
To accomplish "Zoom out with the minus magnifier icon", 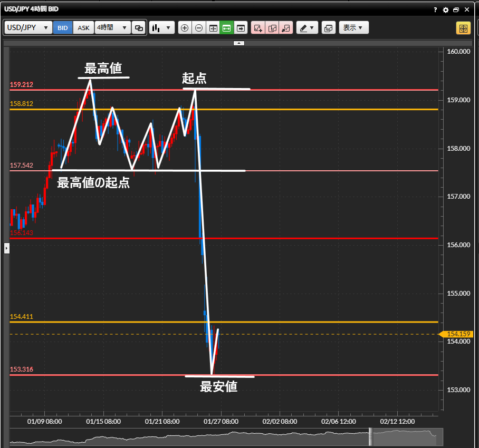I will pos(199,28).
